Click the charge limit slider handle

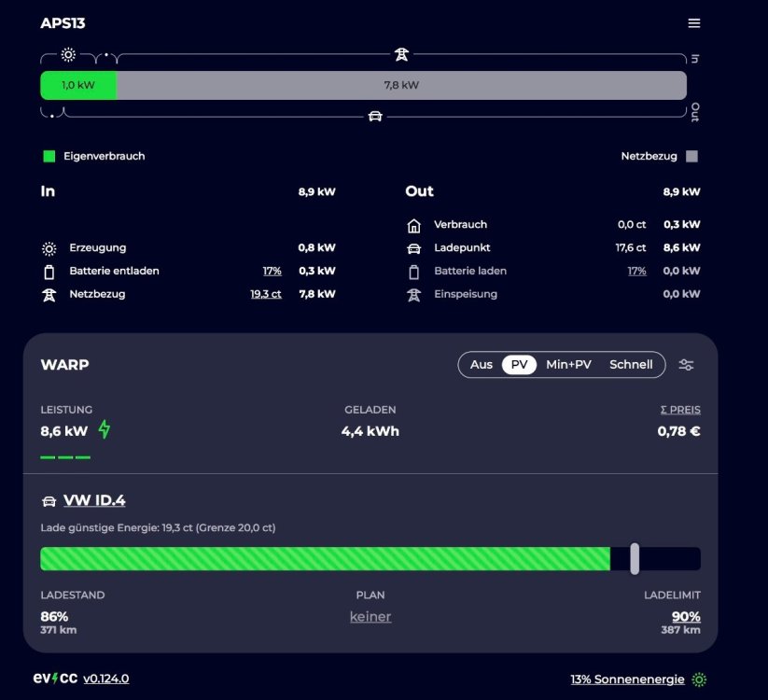click(635, 558)
